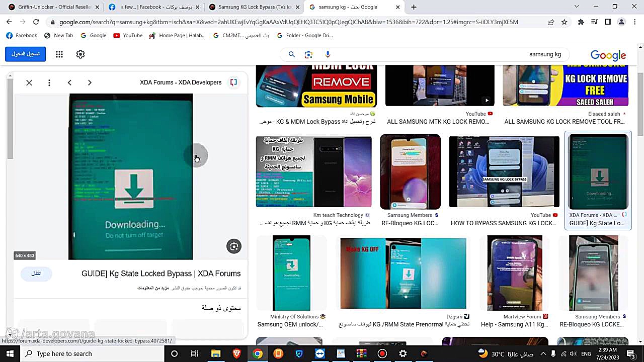Go to next image in preview panel

(x=90, y=82)
